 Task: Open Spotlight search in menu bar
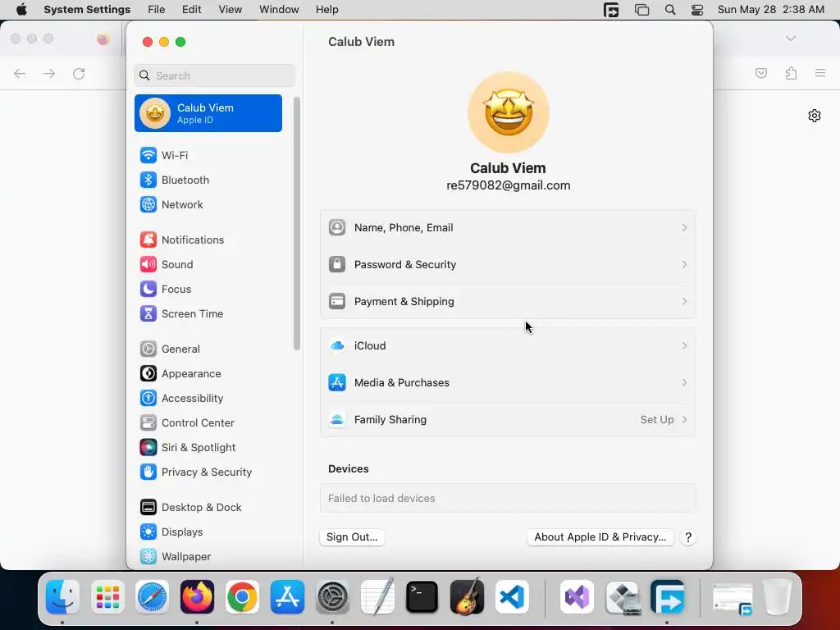[x=670, y=10]
